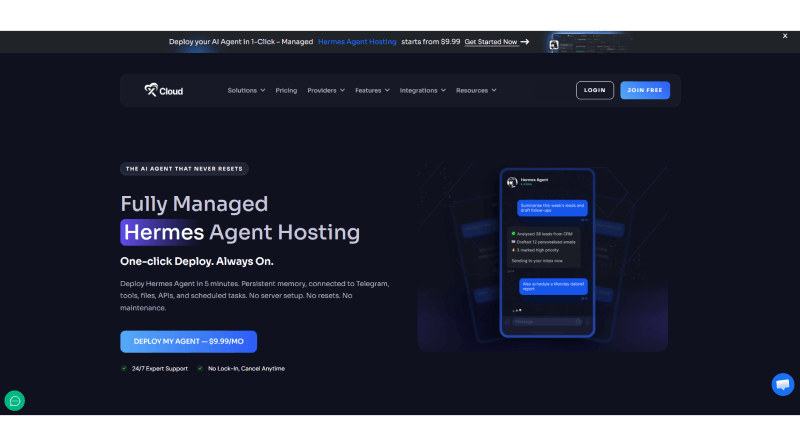Click the LOGIN button
800x445 pixels.
595,90
